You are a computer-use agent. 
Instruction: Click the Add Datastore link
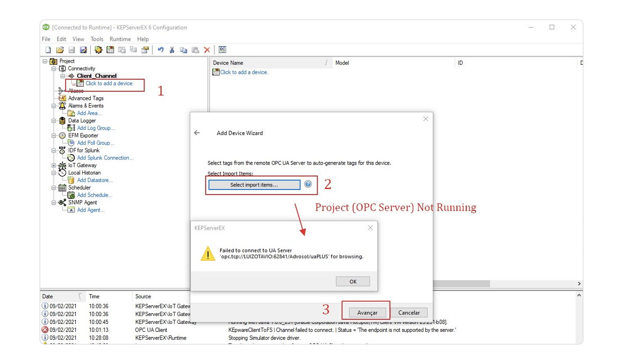point(95,180)
